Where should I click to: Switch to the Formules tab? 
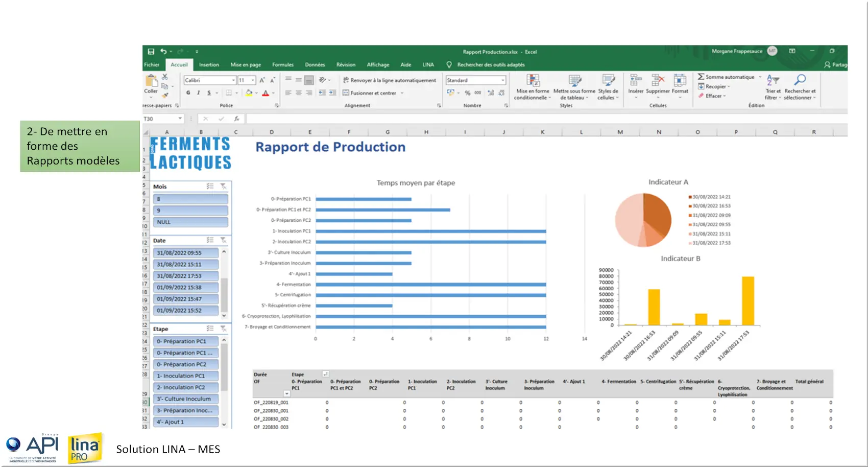(x=283, y=65)
